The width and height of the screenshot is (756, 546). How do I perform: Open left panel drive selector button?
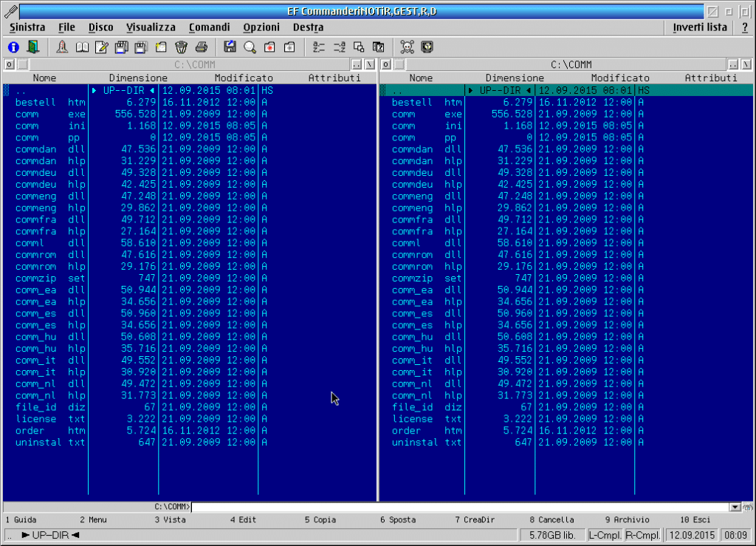(x=9, y=64)
